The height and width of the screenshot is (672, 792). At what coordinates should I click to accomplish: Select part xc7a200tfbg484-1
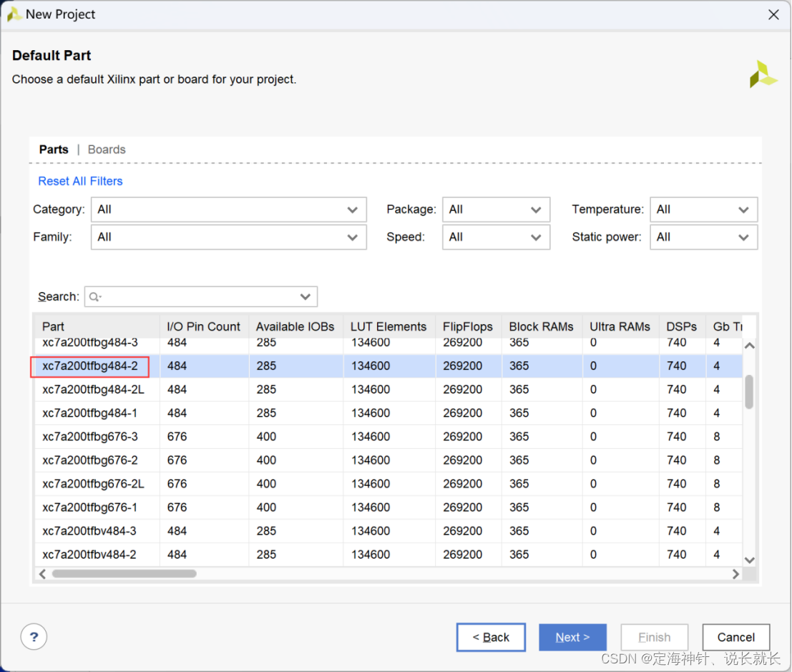tap(90, 414)
